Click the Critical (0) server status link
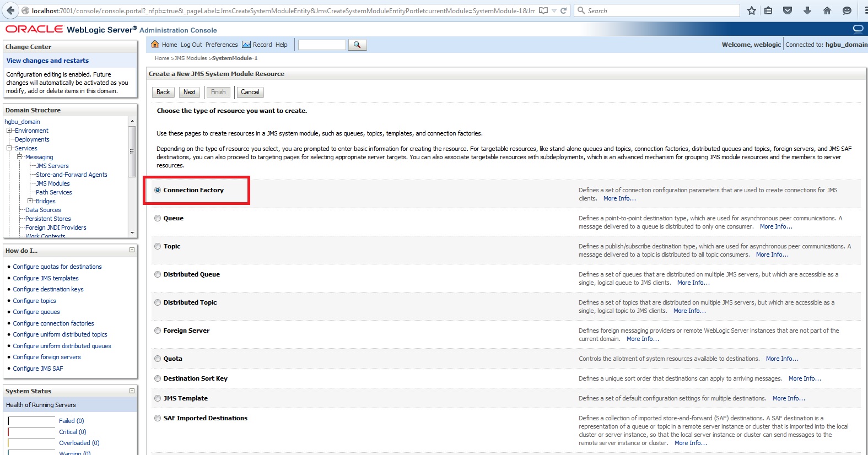 coord(73,432)
